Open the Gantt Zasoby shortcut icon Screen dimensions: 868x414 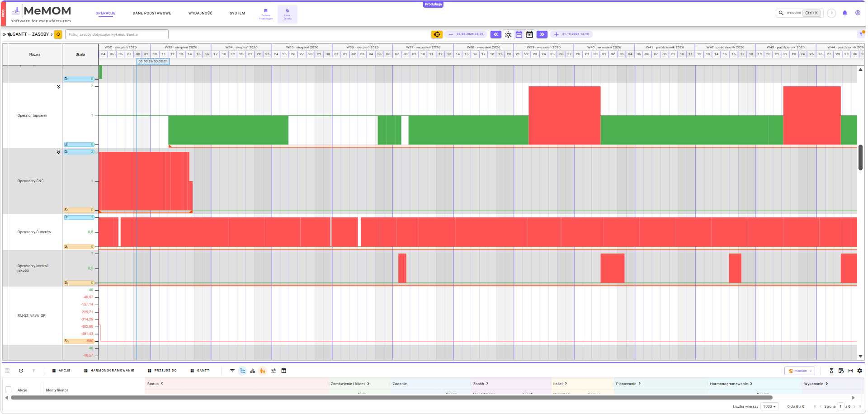[x=288, y=14]
